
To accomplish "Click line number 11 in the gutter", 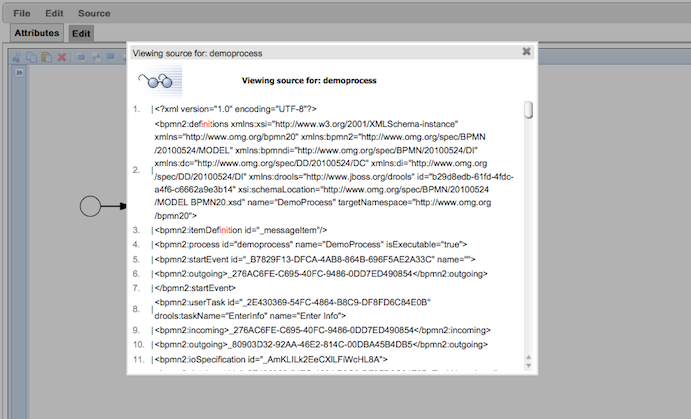I will pyautogui.click(x=138, y=360).
